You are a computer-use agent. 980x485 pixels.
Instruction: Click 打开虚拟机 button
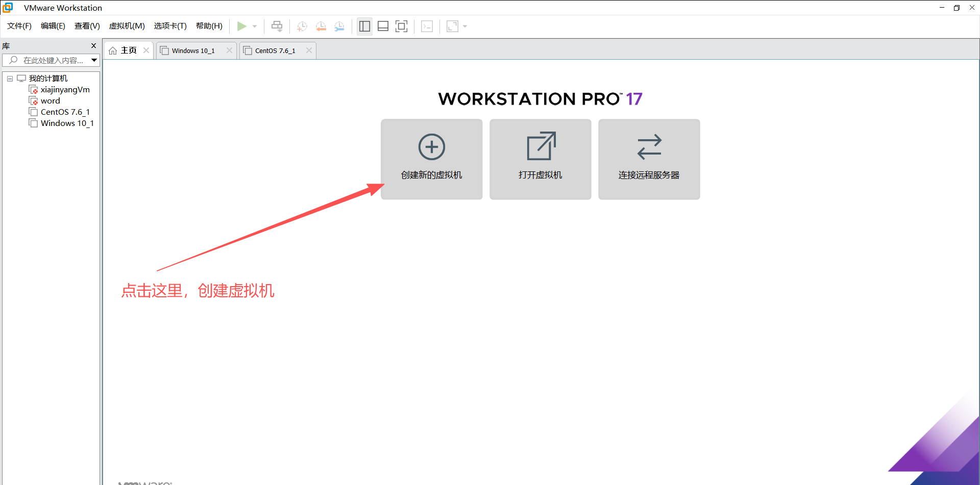(541, 159)
